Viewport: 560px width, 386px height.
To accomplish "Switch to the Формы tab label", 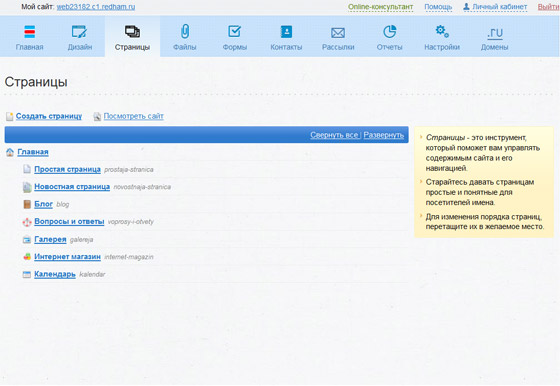I will click(x=234, y=47).
